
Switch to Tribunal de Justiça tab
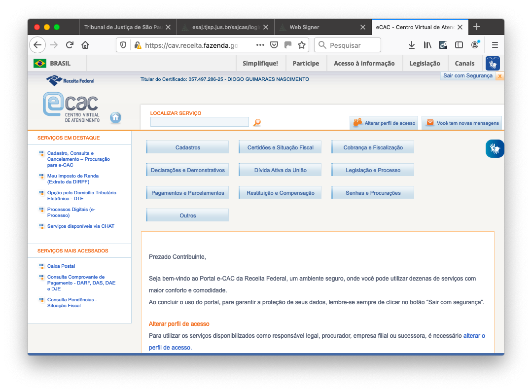coord(123,27)
